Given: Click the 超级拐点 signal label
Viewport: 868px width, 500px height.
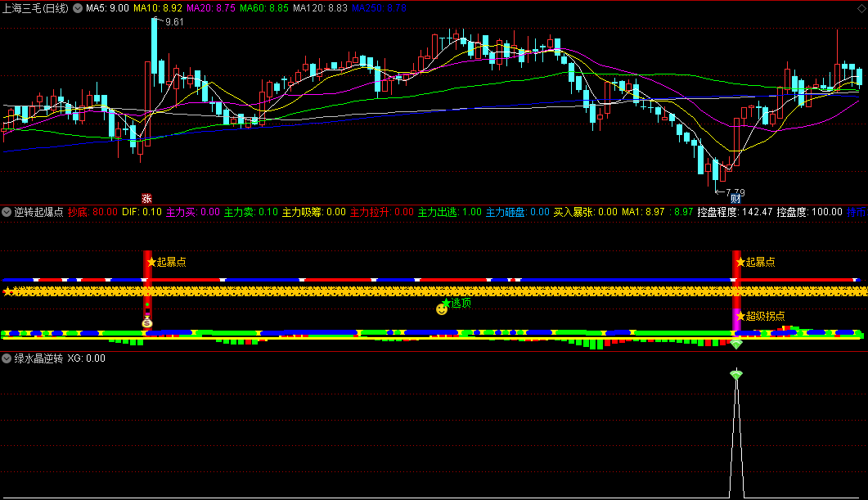Looking at the screenshot, I should coord(765,316).
